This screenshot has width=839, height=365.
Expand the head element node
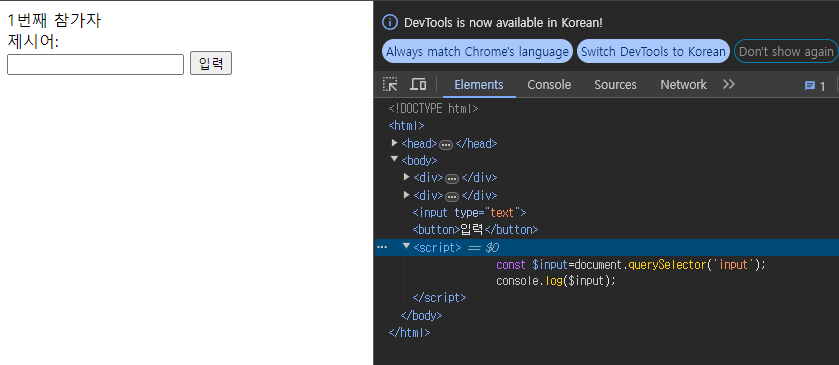(395, 143)
